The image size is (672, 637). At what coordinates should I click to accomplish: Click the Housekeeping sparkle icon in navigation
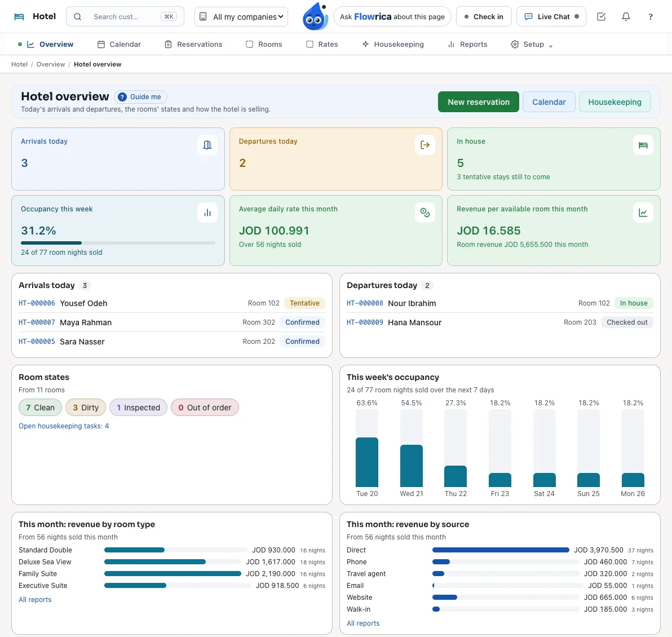(x=365, y=44)
